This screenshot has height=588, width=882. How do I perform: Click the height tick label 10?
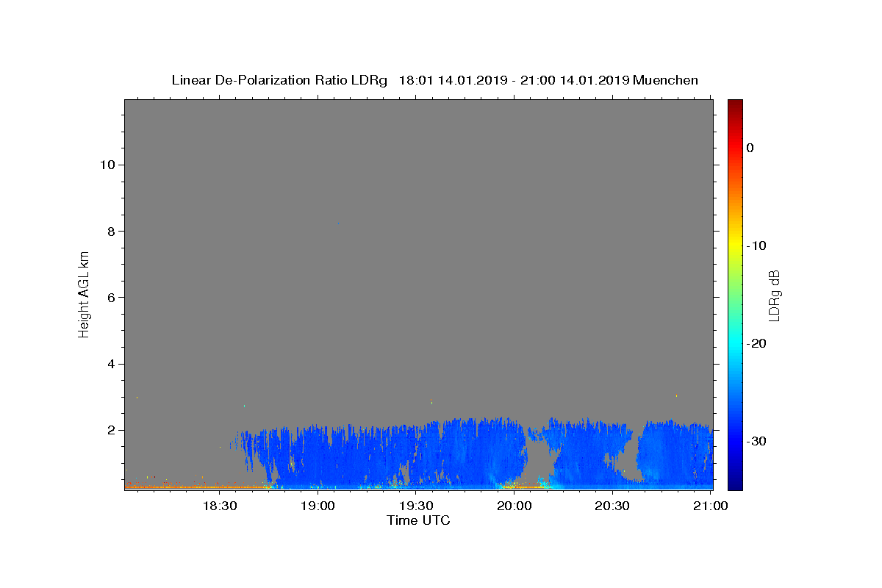coord(107,165)
